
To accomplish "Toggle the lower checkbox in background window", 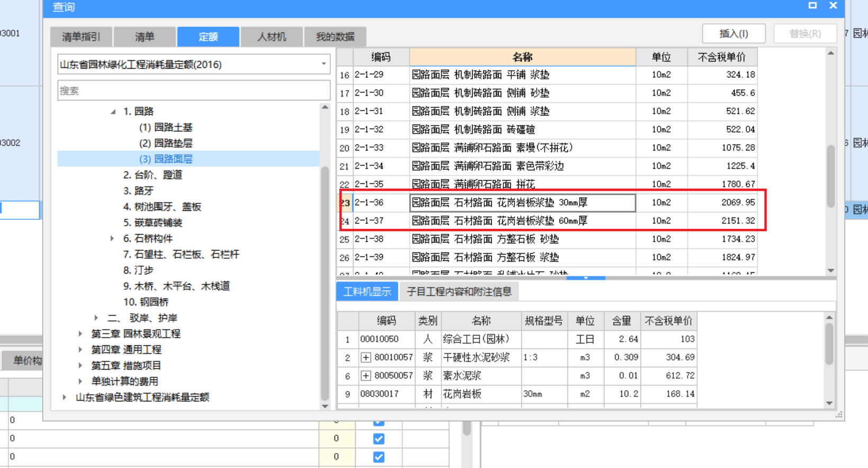I will [x=379, y=457].
